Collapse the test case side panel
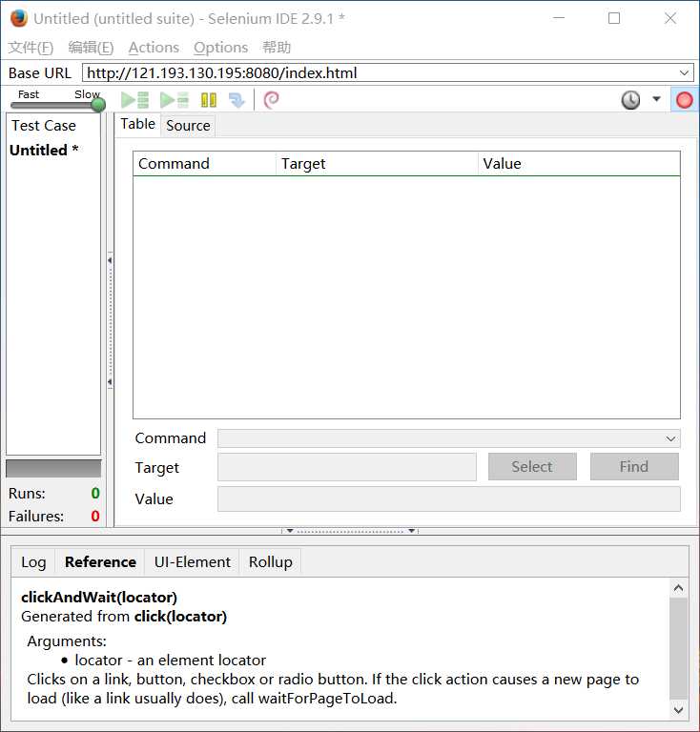700x732 pixels. (x=110, y=260)
